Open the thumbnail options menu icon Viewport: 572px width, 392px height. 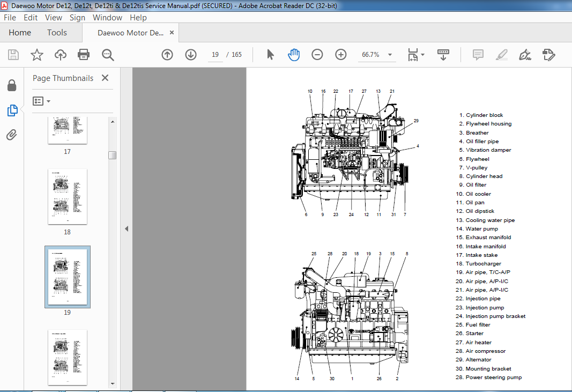[x=41, y=101]
